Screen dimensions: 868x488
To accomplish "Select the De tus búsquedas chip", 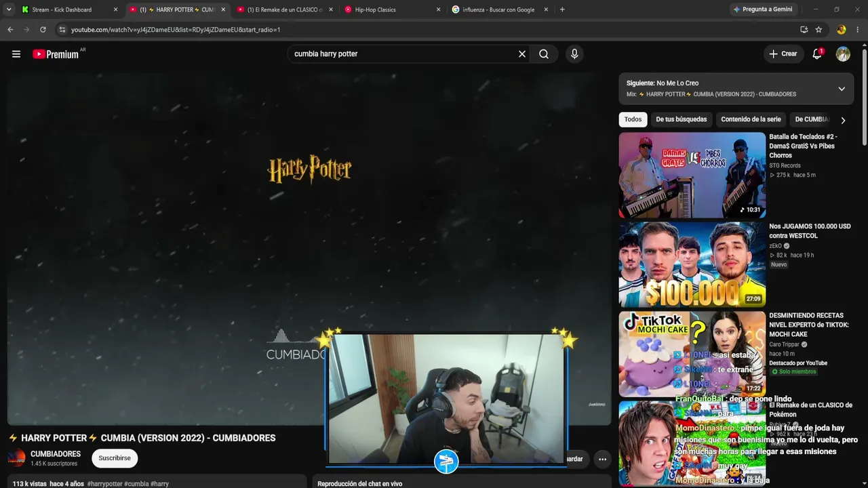I will click(x=681, y=119).
